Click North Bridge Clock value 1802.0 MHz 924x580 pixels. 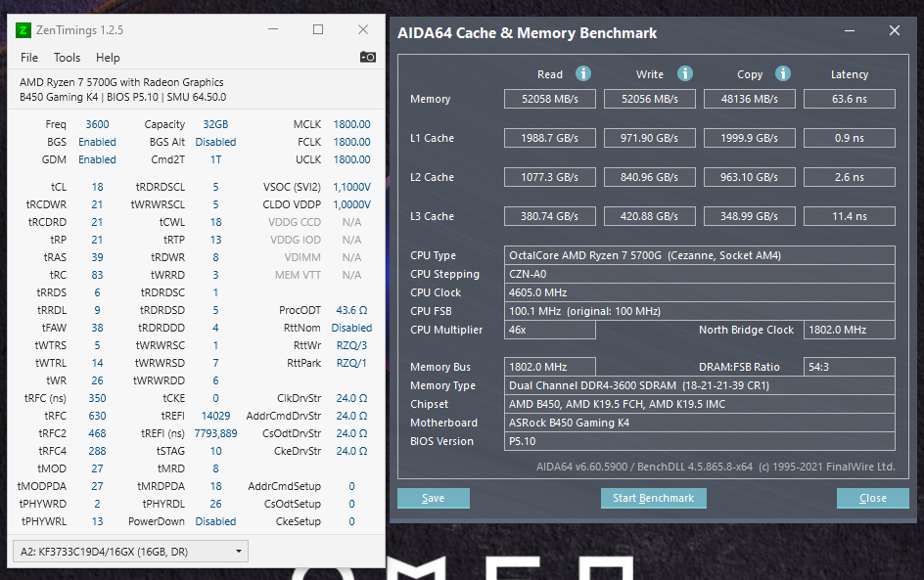850,330
